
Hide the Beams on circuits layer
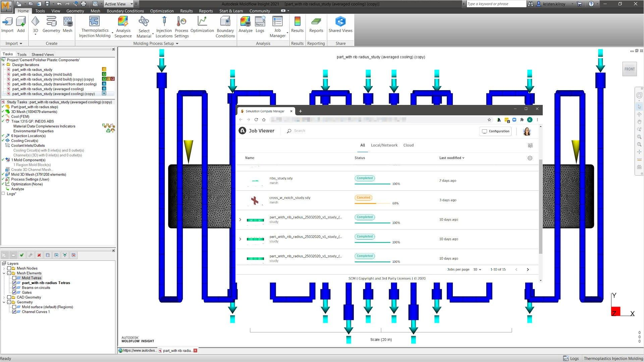14,288
